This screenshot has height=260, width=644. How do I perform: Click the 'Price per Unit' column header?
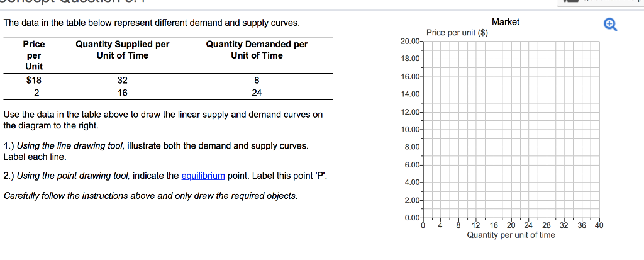[34, 55]
